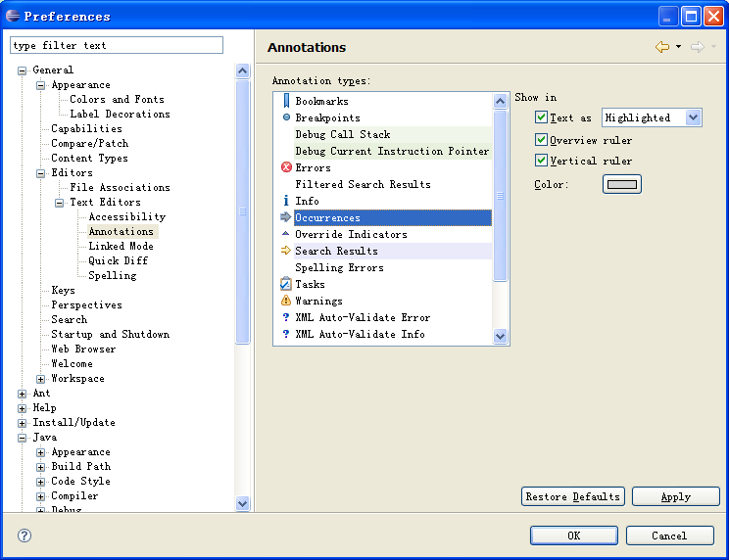
Task: Select Colors and Fonts in tree
Action: click(x=117, y=99)
